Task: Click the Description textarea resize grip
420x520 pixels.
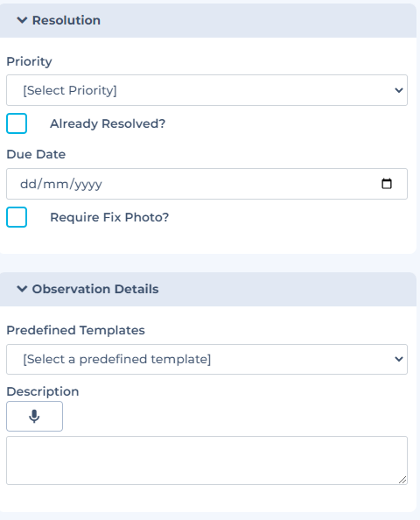Action: [402, 480]
